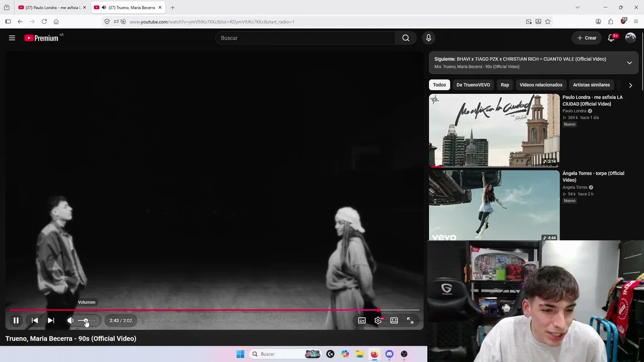Select the Todos filter chip
The height and width of the screenshot is (362, 644).
point(439,85)
